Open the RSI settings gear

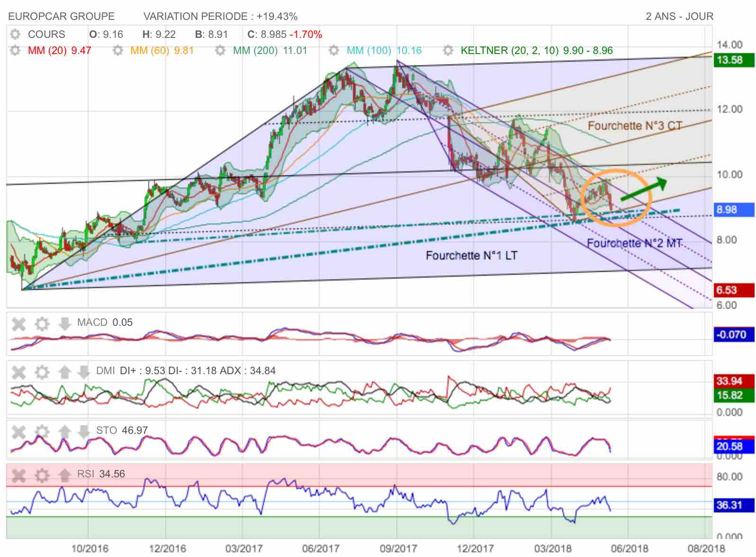click(x=42, y=475)
